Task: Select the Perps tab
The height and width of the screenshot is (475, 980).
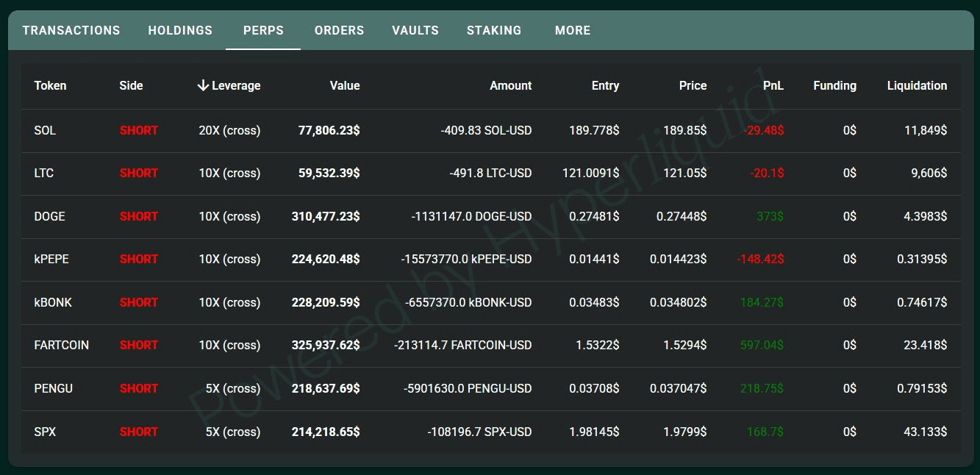Action: tap(263, 31)
